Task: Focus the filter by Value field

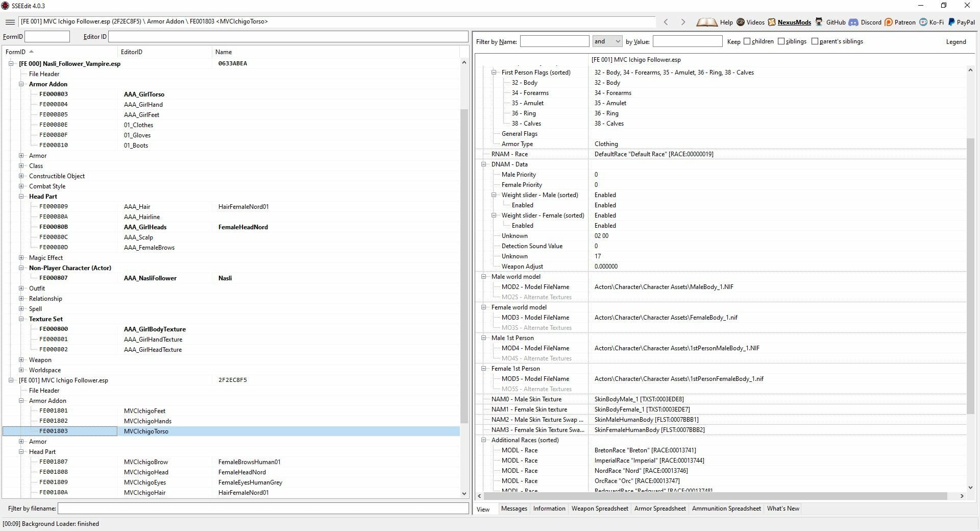Action: point(688,41)
